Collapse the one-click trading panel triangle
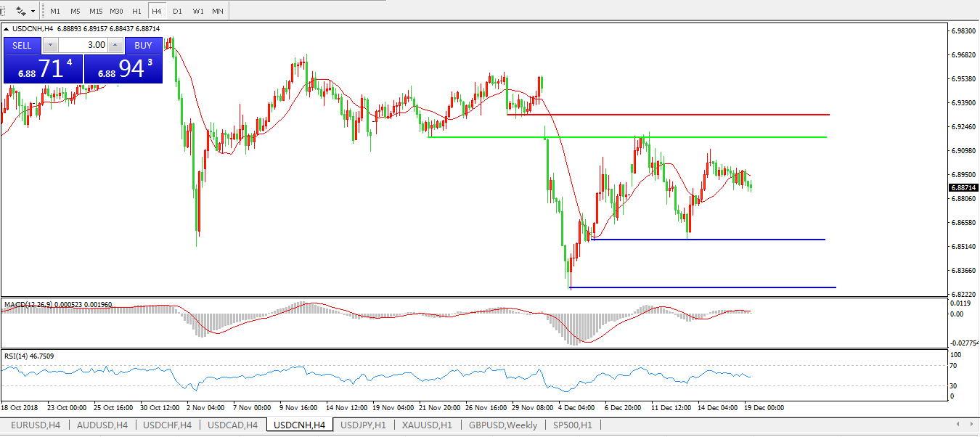980x437 pixels. 7,29
